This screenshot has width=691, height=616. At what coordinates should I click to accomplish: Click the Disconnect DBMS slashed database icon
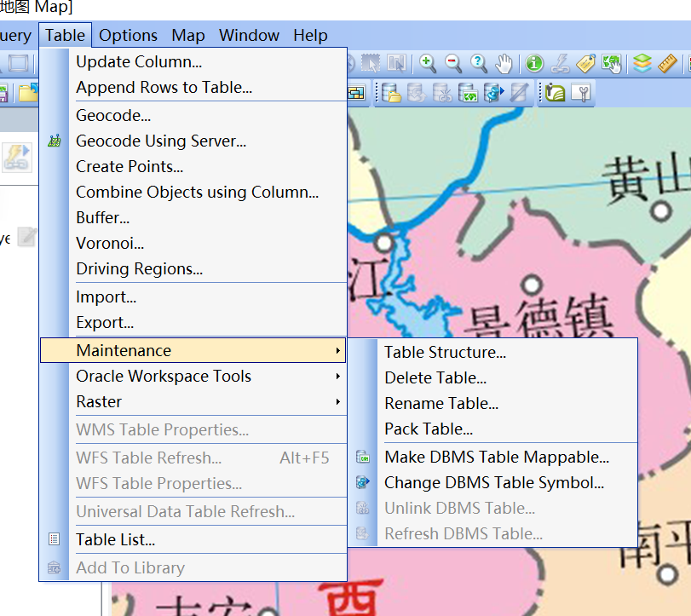(519, 93)
